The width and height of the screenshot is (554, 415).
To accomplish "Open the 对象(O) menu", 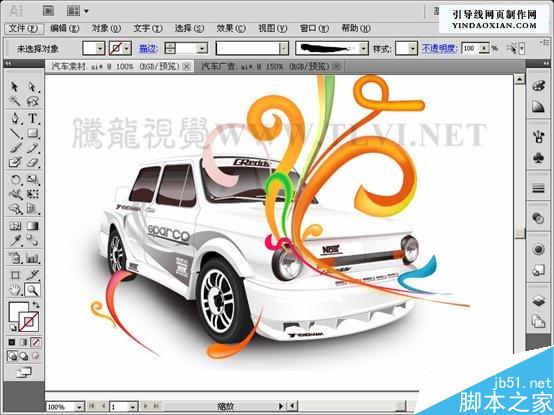I will point(106,29).
